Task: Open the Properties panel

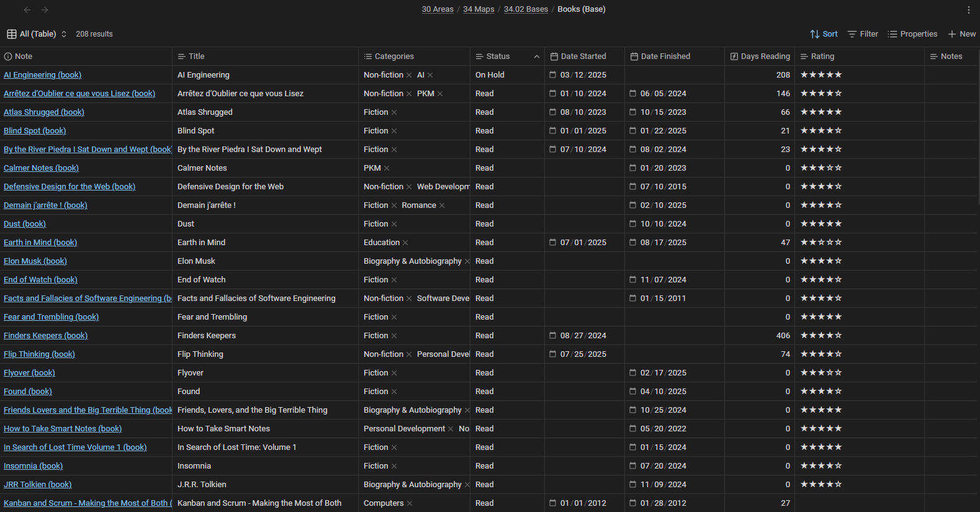Action: click(x=912, y=34)
